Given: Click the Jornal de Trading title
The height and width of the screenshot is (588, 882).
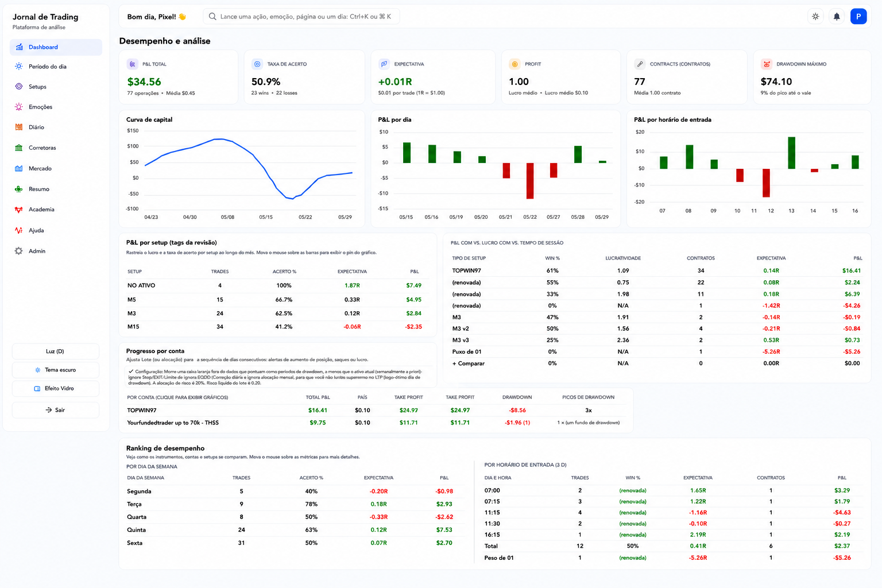Looking at the screenshot, I should [x=45, y=17].
